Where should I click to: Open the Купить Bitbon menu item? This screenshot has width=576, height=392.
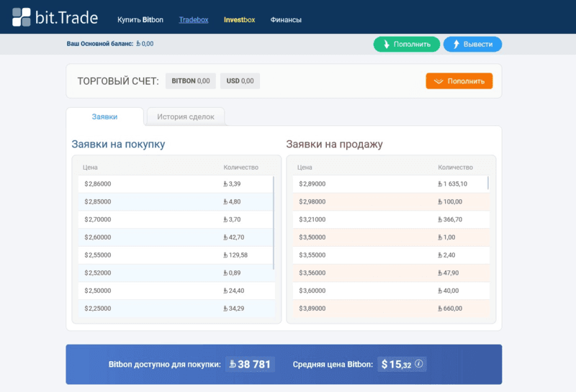click(140, 20)
